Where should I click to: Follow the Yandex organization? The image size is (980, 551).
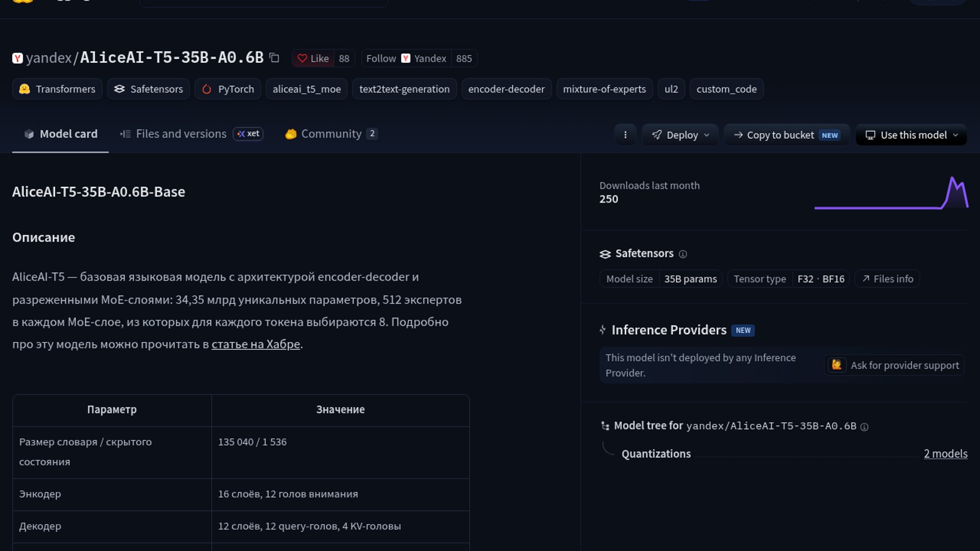[406, 58]
